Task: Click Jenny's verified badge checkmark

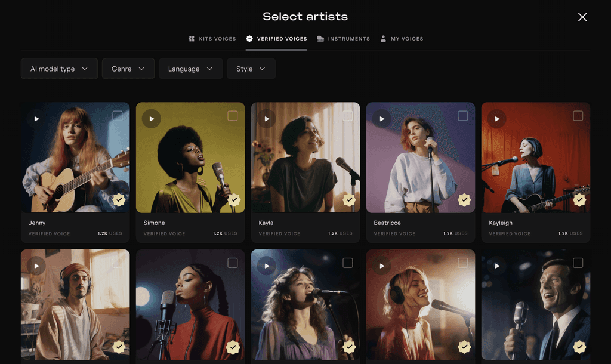Action: click(119, 200)
